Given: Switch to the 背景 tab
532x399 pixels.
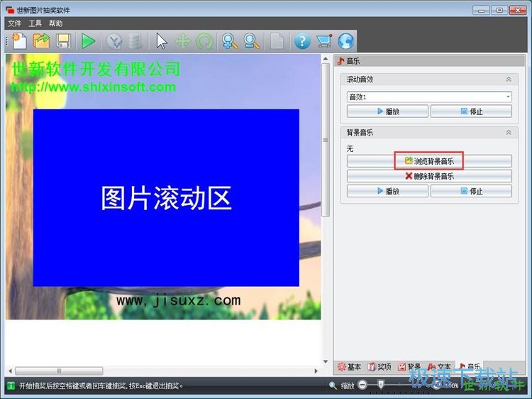Looking at the screenshot, I should coord(409,367).
